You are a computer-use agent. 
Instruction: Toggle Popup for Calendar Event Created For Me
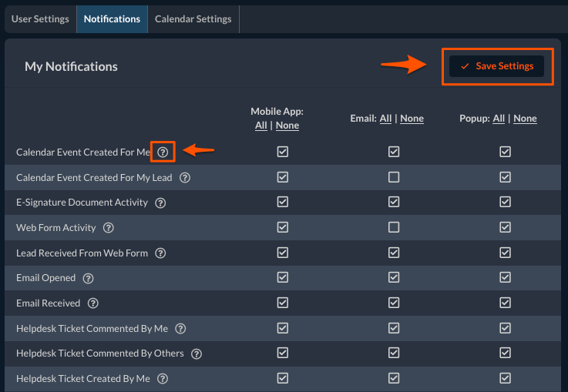pos(505,152)
